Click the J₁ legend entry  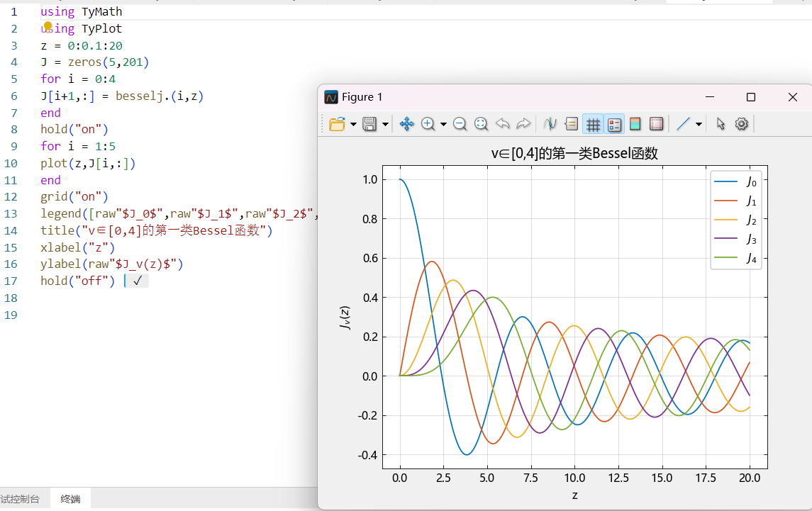coord(736,201)
